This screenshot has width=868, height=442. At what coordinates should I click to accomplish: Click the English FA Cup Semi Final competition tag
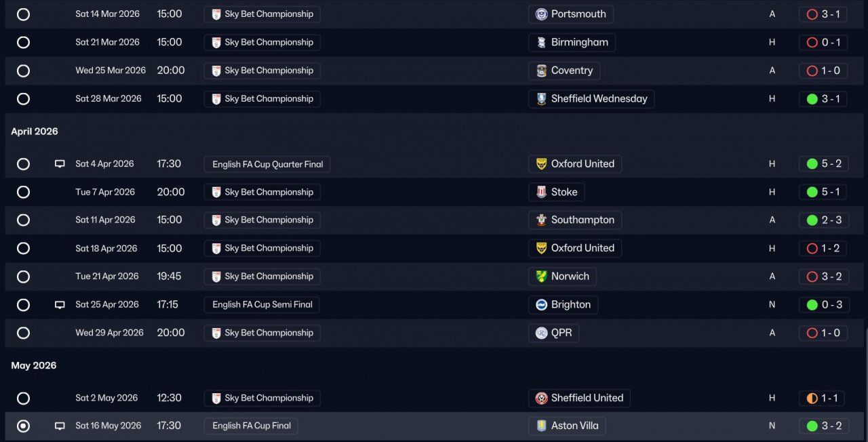coord(262,305)
